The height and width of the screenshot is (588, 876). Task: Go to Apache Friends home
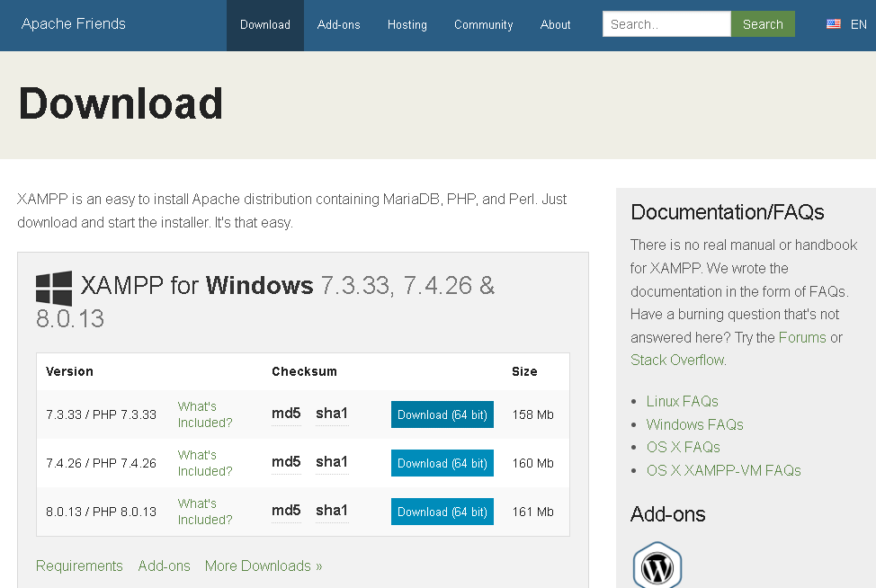tap(73, 24)
